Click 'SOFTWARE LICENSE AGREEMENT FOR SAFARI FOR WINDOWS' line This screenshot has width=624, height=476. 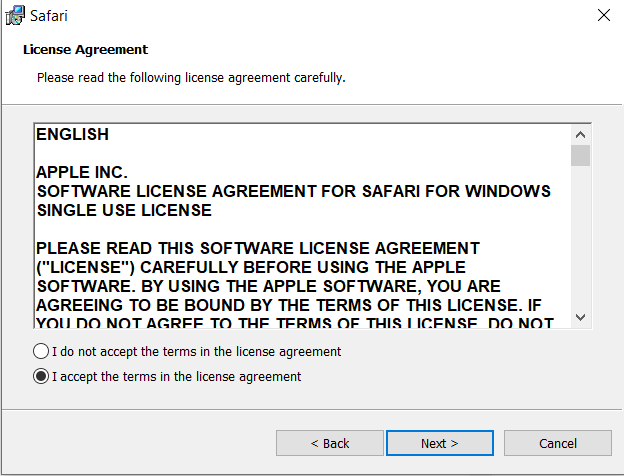[x=294, y=191]
